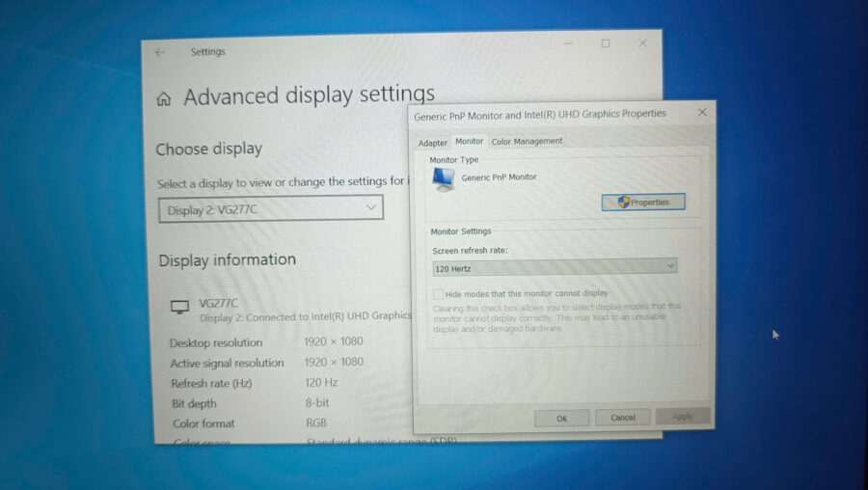Close the Graphics Properties dialog
This screenshot has width=868, height=490.
pos(702,112)
